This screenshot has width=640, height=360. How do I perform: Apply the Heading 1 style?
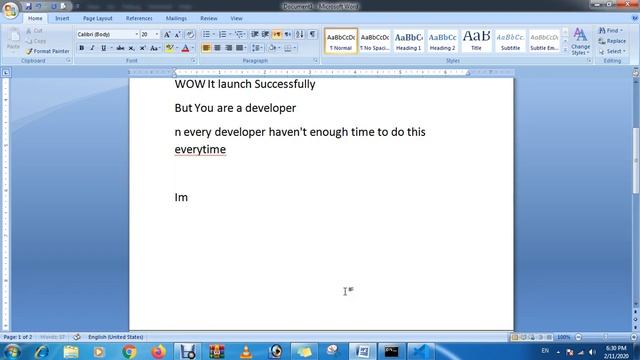click(409, 41)
